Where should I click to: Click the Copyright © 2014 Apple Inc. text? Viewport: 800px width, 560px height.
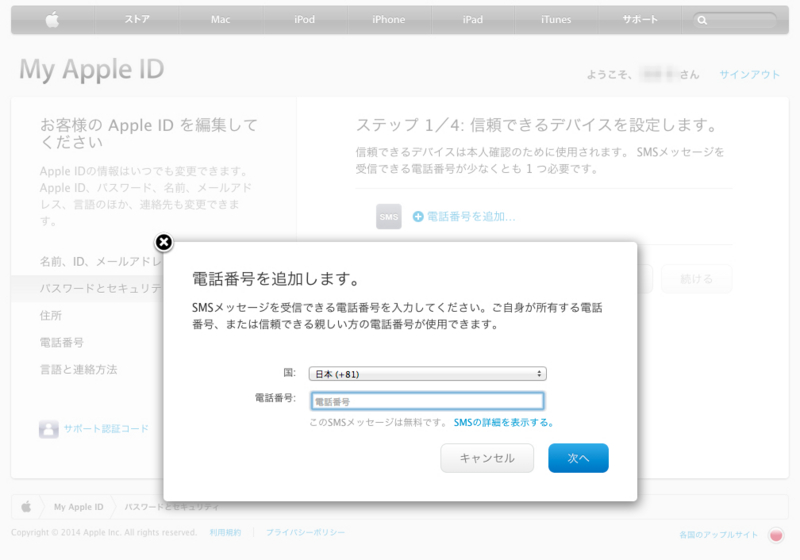[104, 532]
